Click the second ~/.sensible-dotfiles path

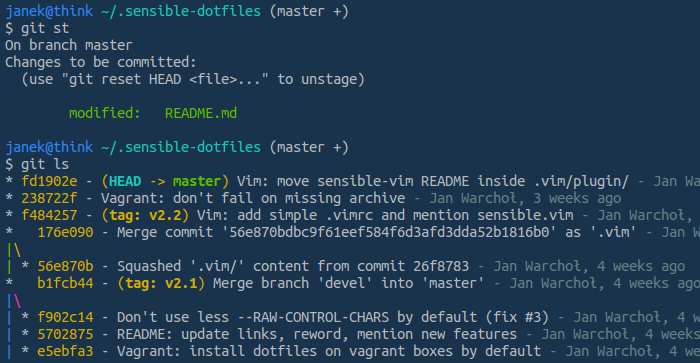pyautogui.click(x=181, y=147)
